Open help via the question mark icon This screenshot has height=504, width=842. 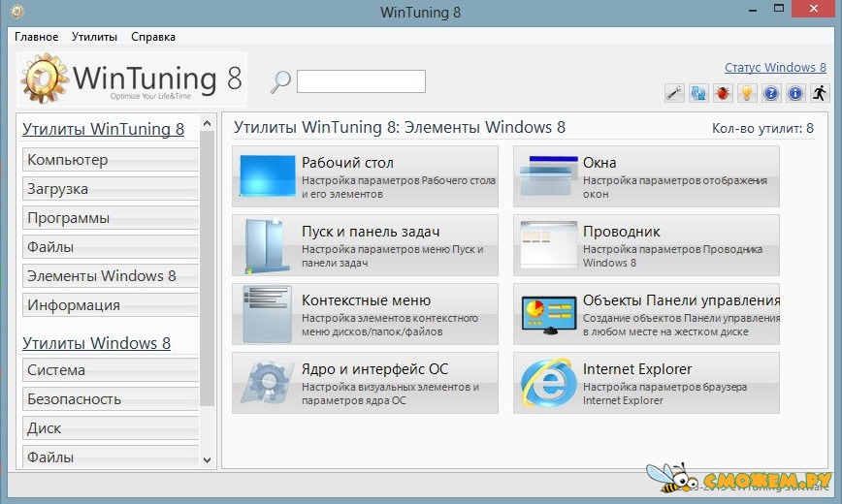tap(771, 93)
